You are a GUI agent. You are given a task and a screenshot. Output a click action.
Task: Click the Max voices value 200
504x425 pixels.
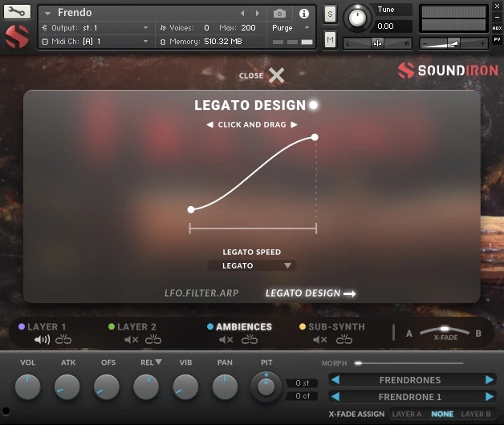(x=249, y=28)
